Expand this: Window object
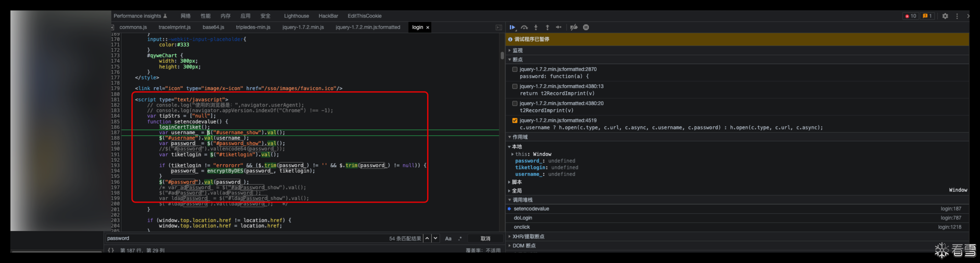Screen dimensions: 980x263 click(513, 154)
